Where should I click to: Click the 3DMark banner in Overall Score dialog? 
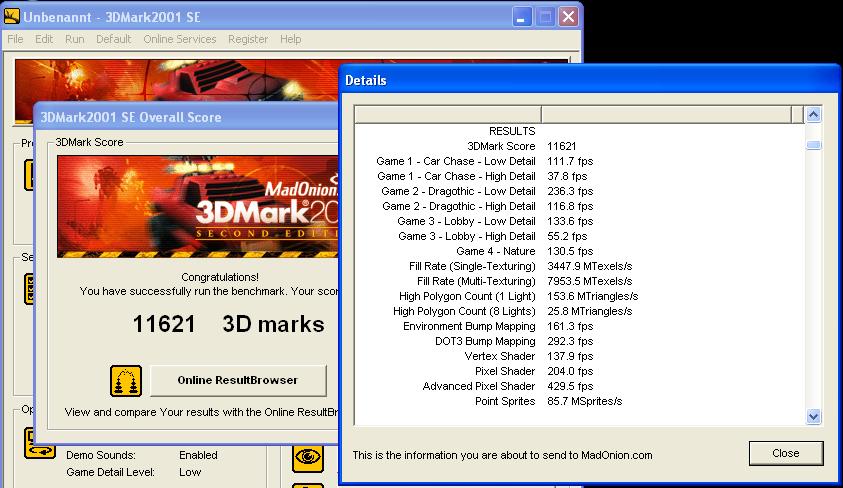[x=198, y=207]
